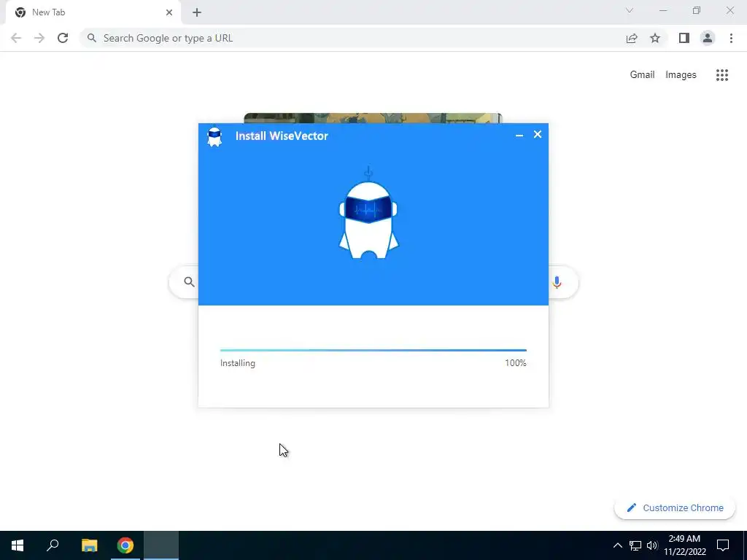Select the New Tab tab
This screenshot has height=560, width=747.
tap(93, 12)
